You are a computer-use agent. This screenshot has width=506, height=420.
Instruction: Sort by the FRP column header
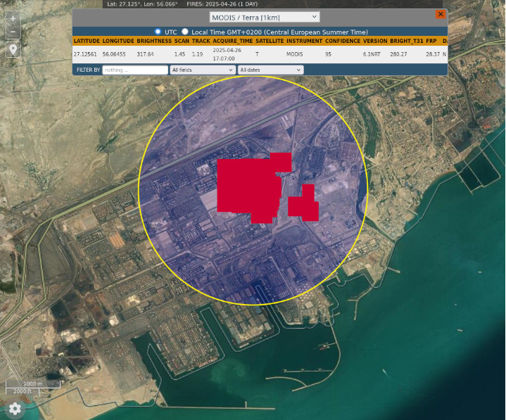431,41
